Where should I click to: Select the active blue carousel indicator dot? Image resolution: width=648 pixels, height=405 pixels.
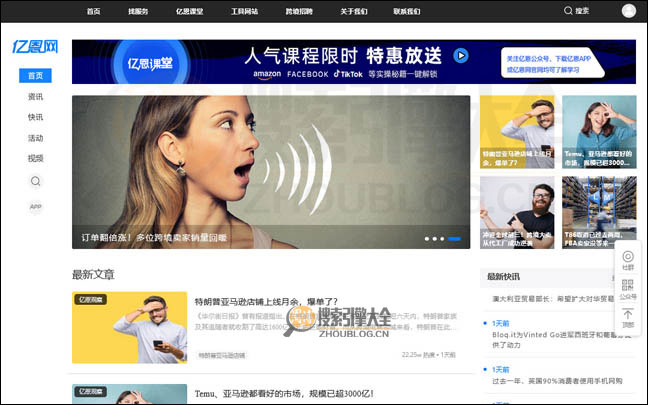pyautogui.click(x=455, y=239)
